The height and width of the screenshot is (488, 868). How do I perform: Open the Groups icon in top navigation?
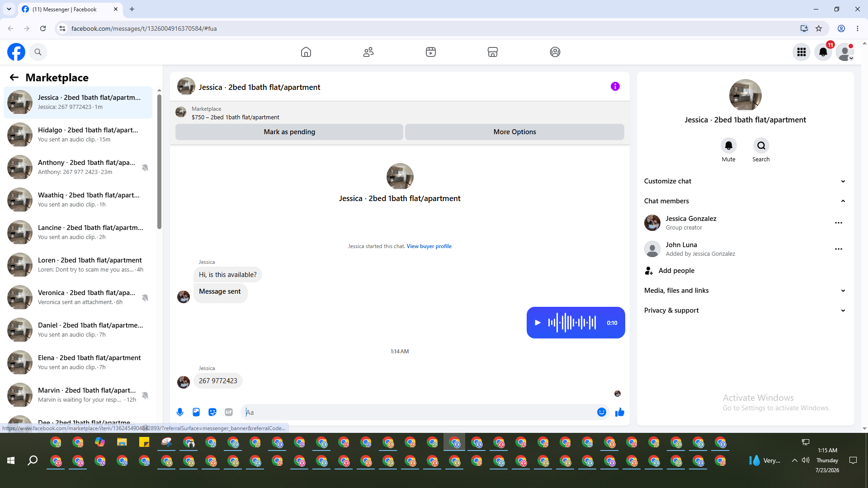555,52
